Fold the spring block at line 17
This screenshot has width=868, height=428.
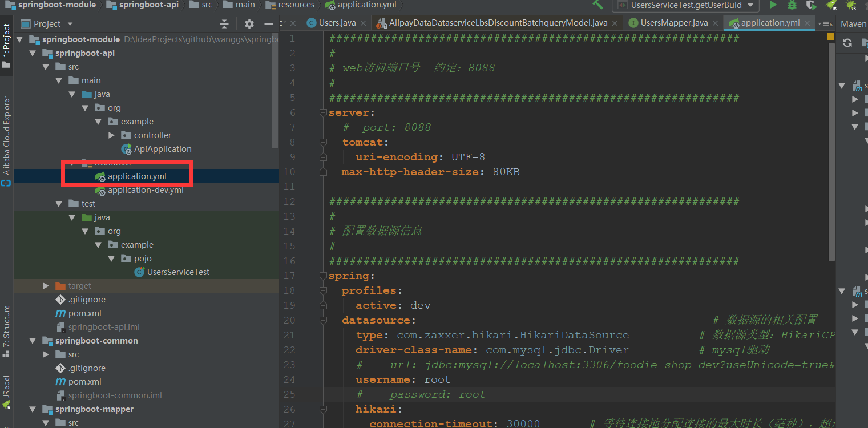pos(323,276)
